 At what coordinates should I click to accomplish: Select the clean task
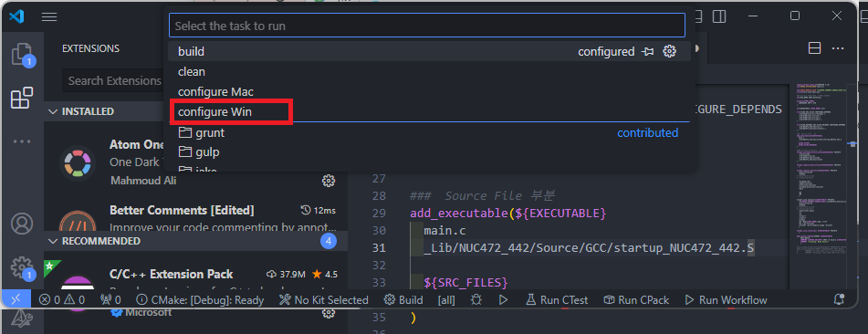point(429,71)
